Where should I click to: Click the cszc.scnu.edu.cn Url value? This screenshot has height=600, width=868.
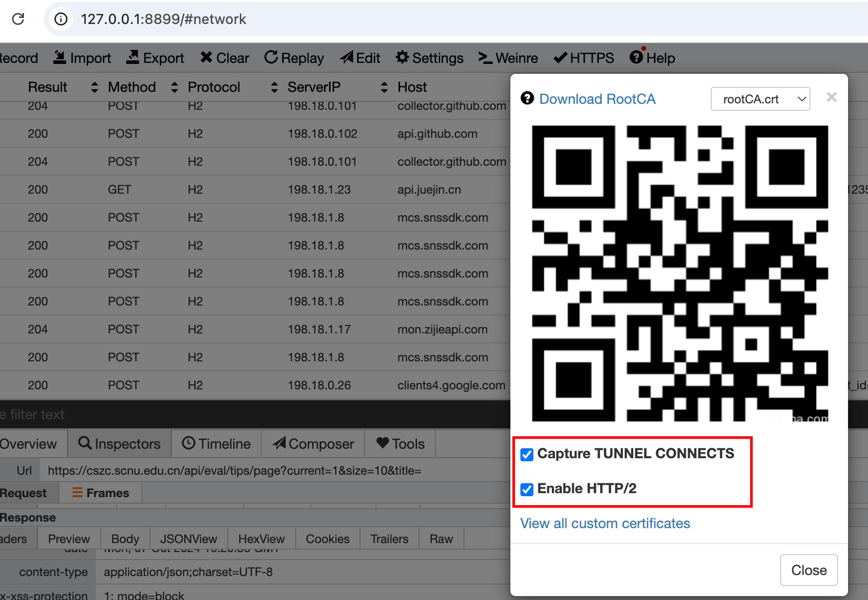click(x=235, y=471)
